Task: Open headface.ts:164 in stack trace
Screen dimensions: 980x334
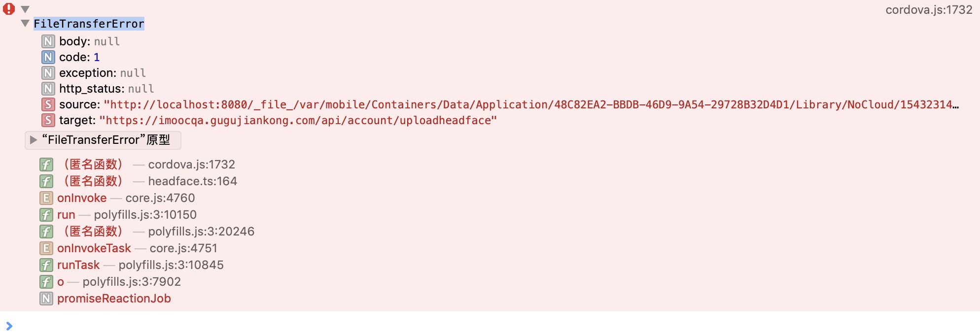Action: [192, 181]
